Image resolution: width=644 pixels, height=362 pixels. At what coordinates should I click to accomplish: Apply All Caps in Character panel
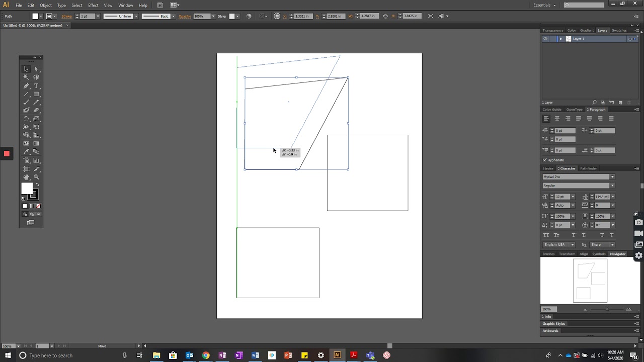(546, 235)
